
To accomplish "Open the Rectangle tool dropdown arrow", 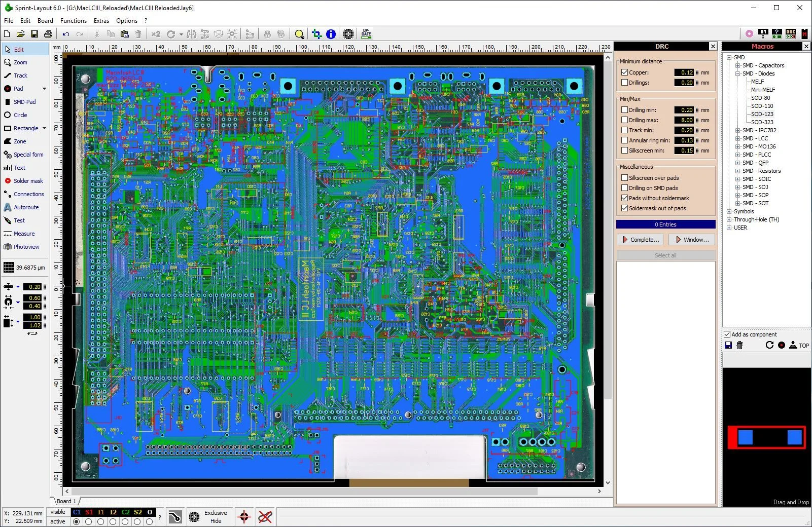I will (44, 128).
